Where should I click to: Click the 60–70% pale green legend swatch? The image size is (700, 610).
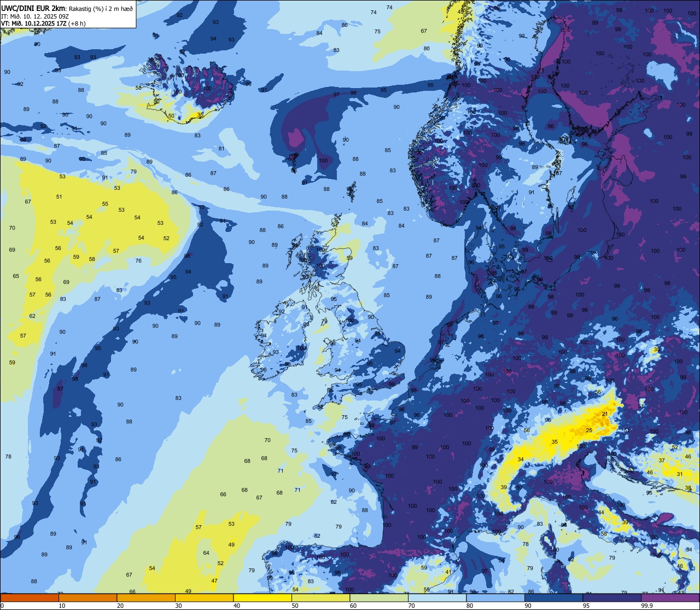coord(379,597)
